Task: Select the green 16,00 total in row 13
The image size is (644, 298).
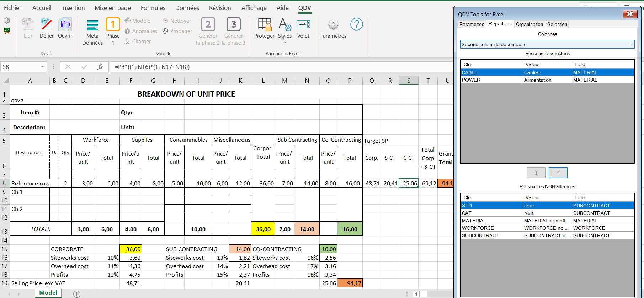Action: coord(350,229)
